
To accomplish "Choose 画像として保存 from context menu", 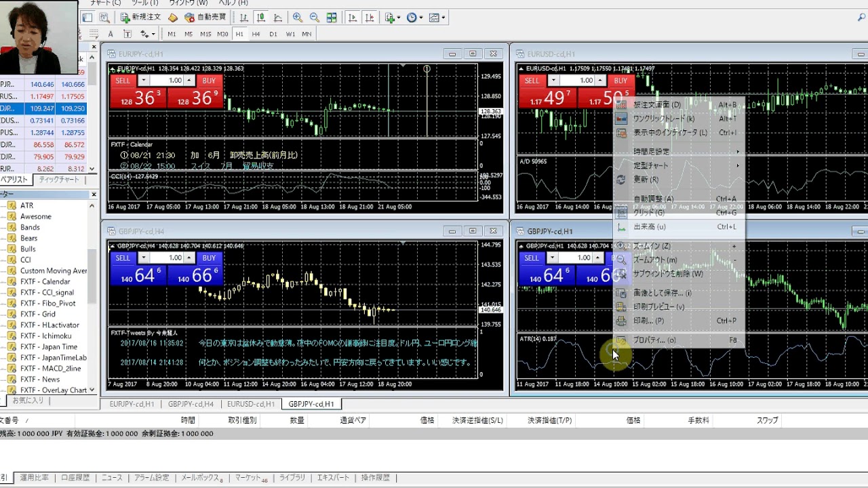I will (x=678, y=293).
